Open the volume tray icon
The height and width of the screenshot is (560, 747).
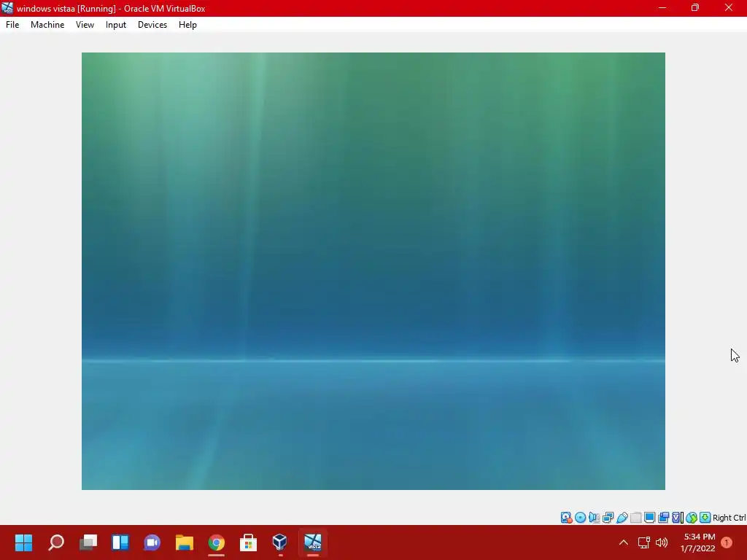pos(662,542)
